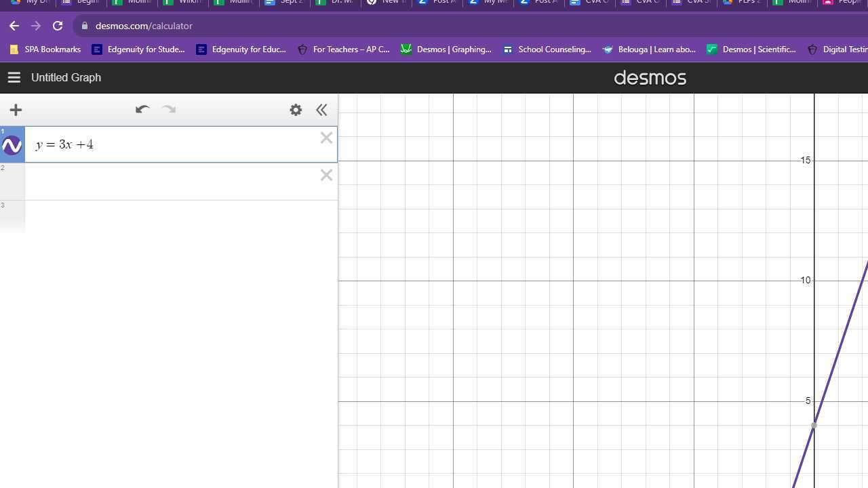Open the Add Item plus menu
The width and height of the screenshot is (868, 488).
(x=16, y=110)
